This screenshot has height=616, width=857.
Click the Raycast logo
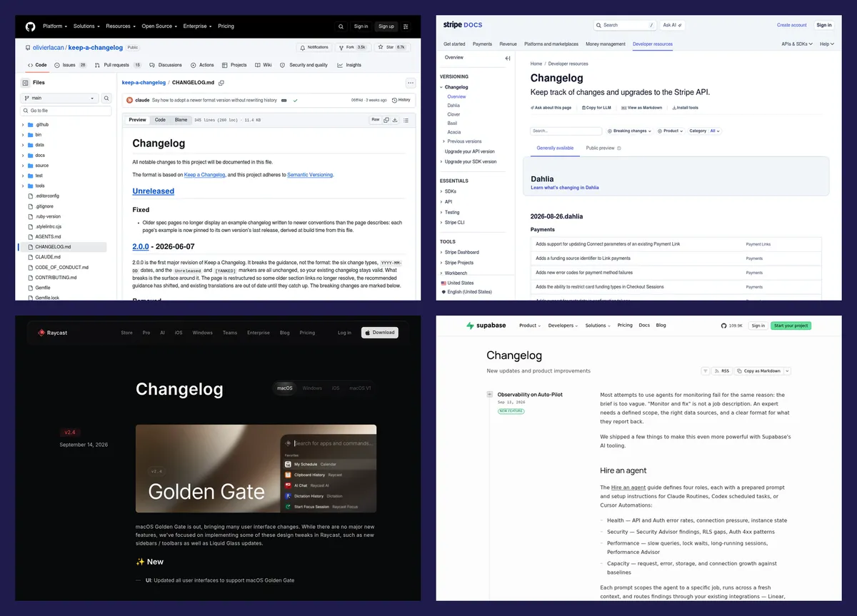click(x=53, y=333)
